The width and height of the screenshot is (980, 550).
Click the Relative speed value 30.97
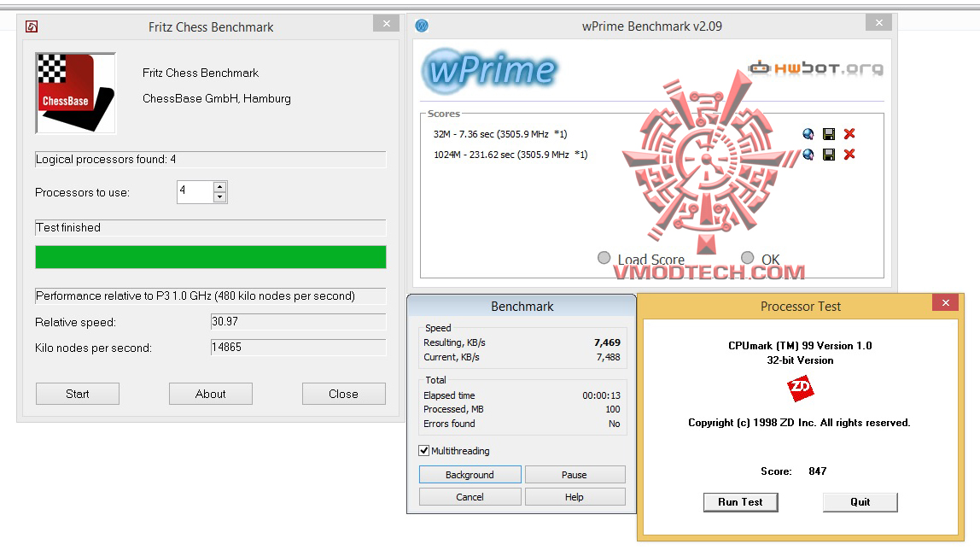pos(298,321)
